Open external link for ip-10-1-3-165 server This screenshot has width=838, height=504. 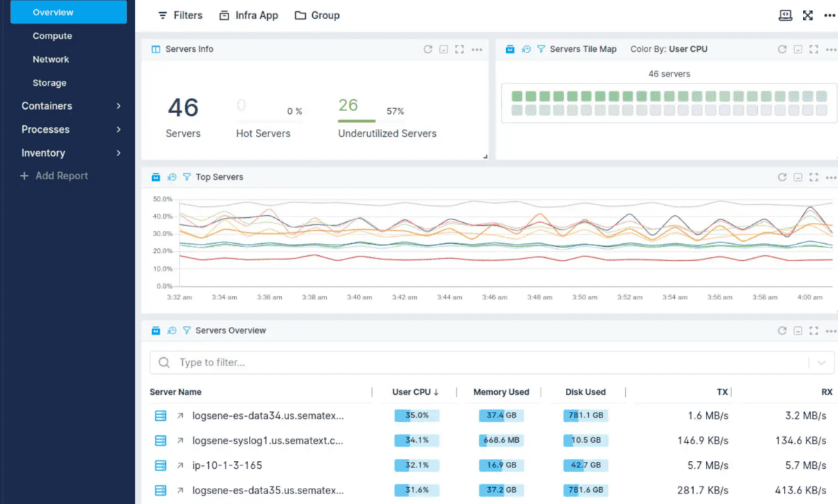point(180,465)
